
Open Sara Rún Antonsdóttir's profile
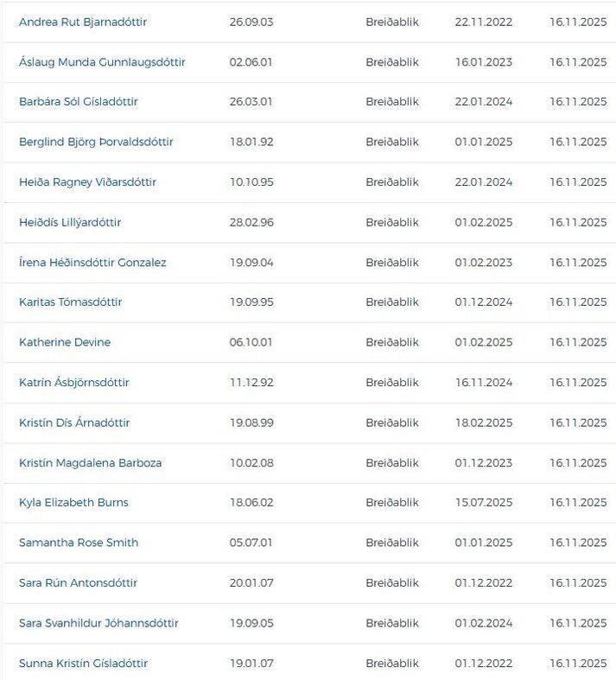[x=78, y=583]
